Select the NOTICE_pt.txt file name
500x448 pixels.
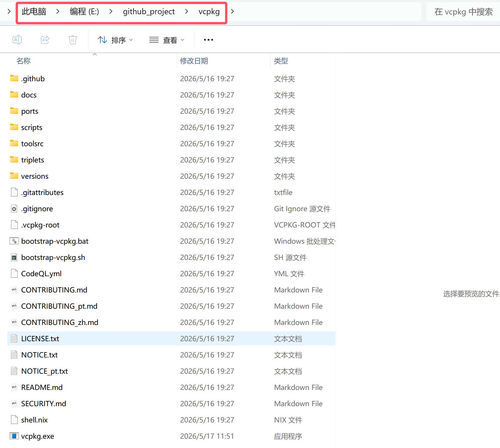[44, 371]
